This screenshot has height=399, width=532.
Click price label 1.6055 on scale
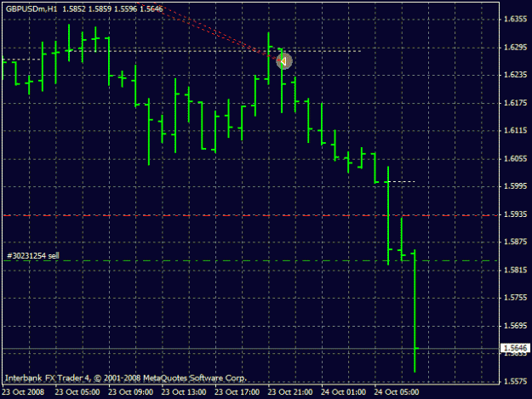[515, 158]
